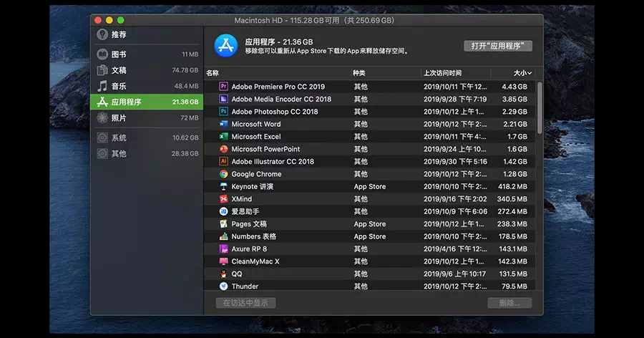The image size is (644, 338).
Task: Click the 2.29 GB size for Photoshop
Action: tap(514, 112)
